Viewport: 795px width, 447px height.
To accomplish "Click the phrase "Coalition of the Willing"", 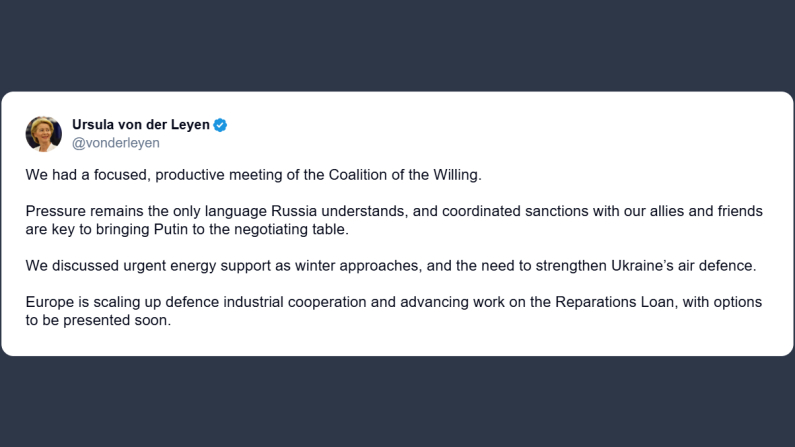I will tap(404, 175).
